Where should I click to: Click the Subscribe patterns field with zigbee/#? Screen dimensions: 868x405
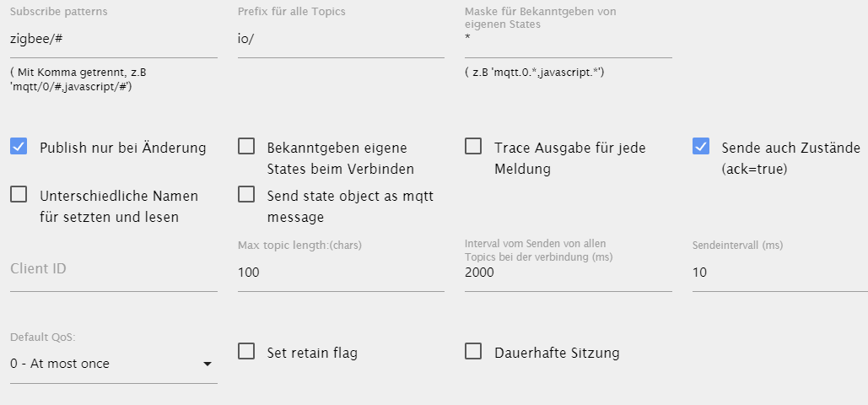tap(114, 40)
